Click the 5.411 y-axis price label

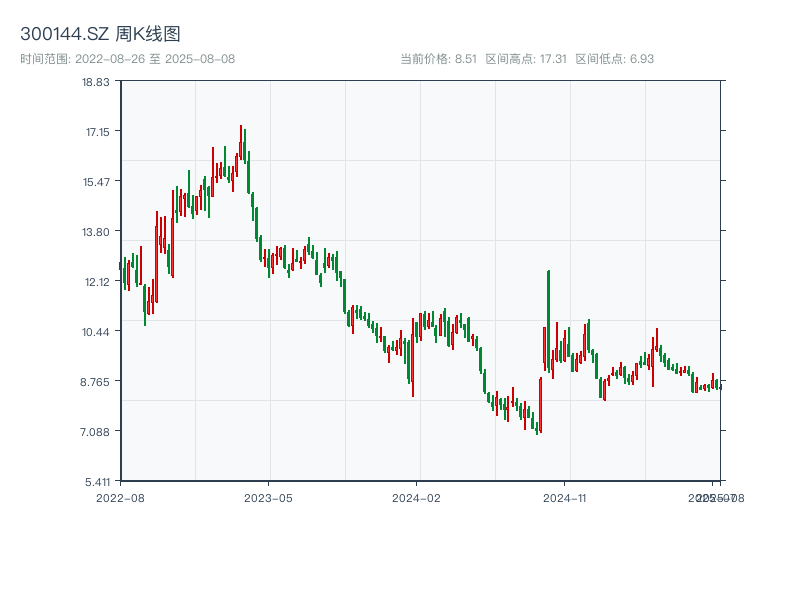tap(96, 482)
